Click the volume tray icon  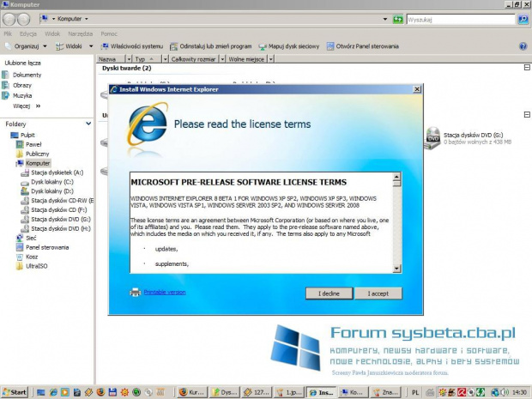click(x=506, y=392)
